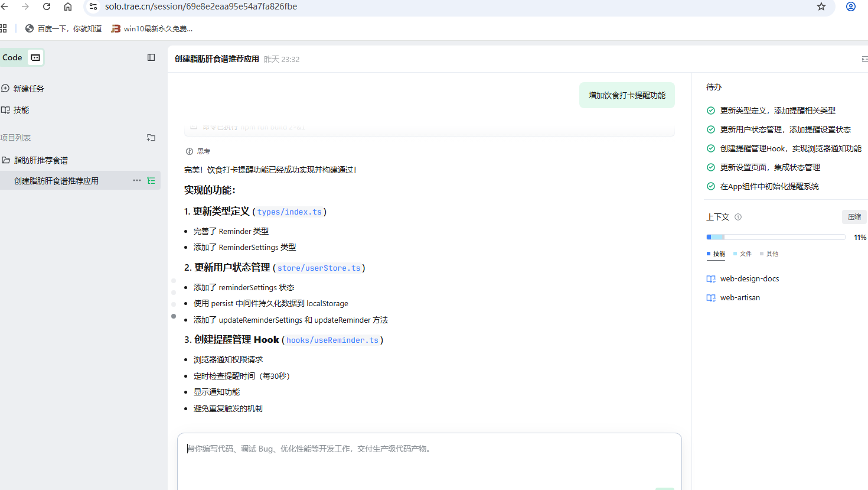The height and width of the screenshot is (490, 868).
Task: Collapse the left sidebar panel icon
Action: point(151,57)
